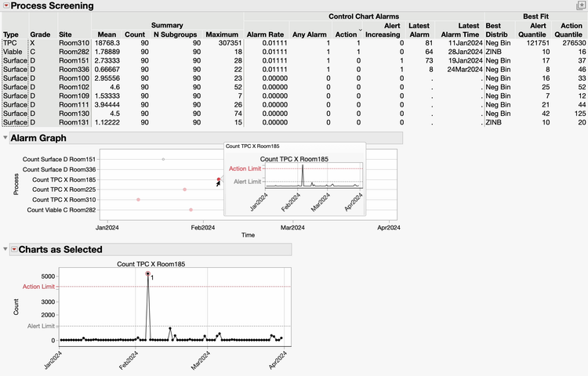The image size is (588, 376).
Task: Click the icon at the report's top-right corner
Action: click(581, 5)
